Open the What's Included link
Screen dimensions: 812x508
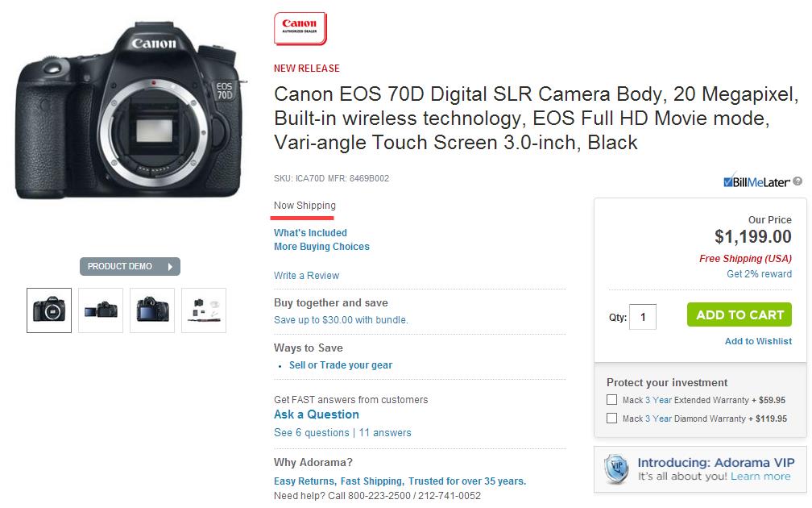tap(311, 232)
